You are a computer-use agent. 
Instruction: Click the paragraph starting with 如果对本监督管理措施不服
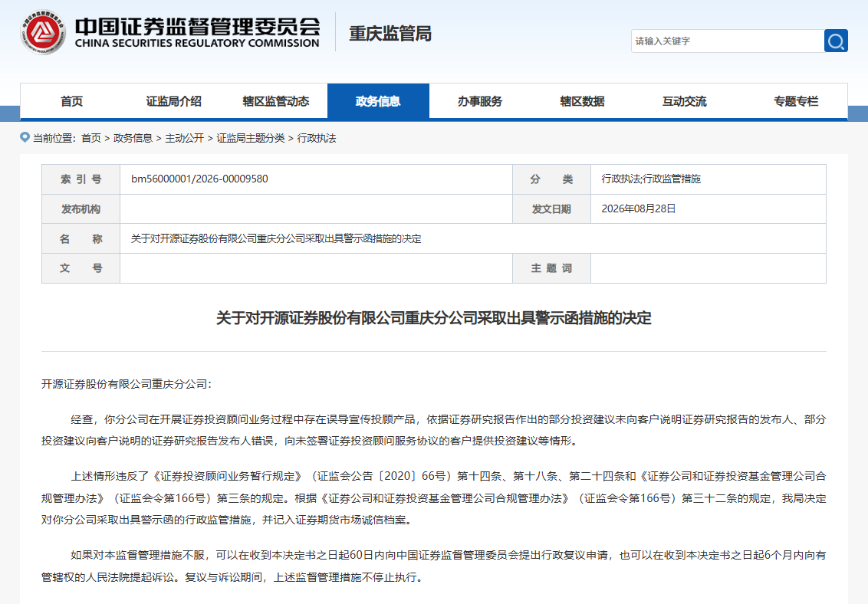tap(433, 566)
